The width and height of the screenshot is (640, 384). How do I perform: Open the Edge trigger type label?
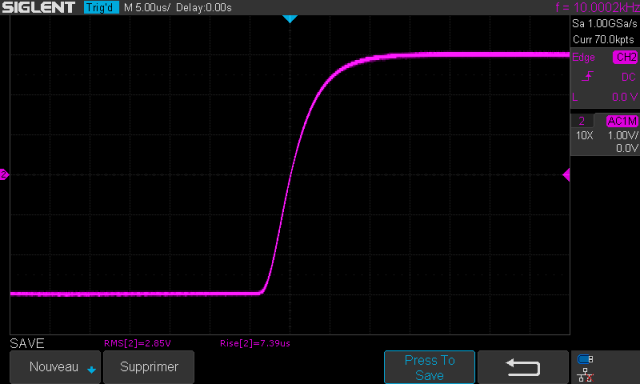coord(583,58)
